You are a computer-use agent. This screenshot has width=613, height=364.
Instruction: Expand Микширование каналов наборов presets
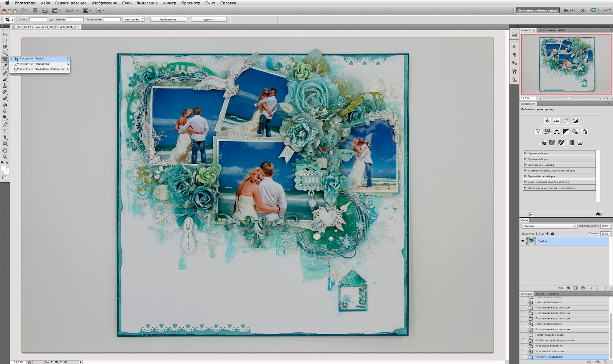[x=525, y=182]
